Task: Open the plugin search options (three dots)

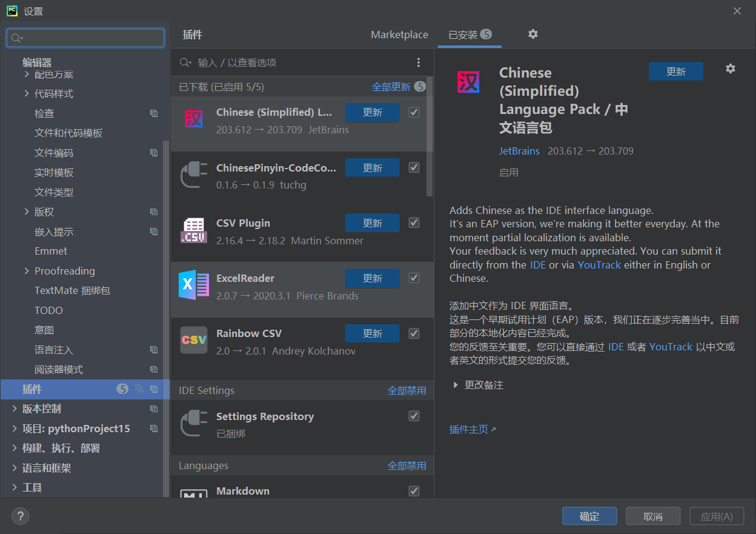Action: pos(418,62)
